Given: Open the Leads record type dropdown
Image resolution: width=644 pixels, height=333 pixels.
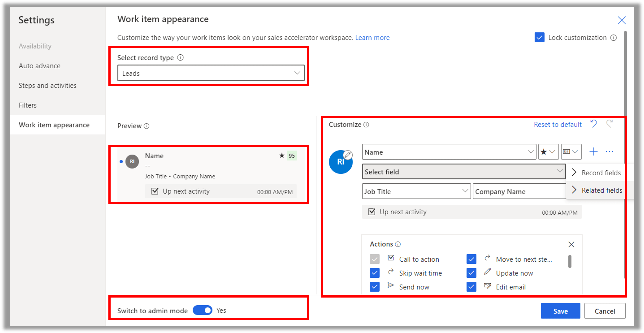Looking at the screenshot, I should pos(211,73).
